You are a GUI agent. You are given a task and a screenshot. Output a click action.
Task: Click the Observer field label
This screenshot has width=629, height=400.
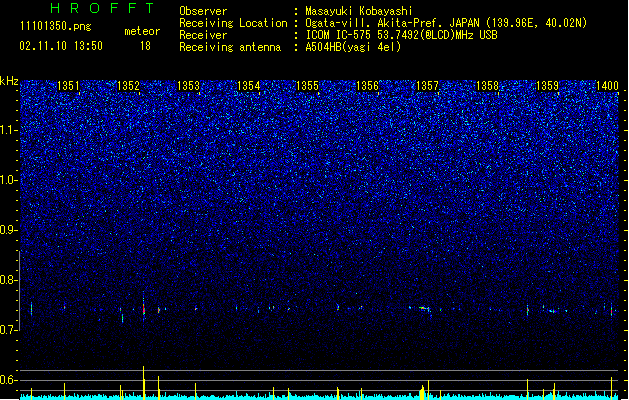coord(203,11)
